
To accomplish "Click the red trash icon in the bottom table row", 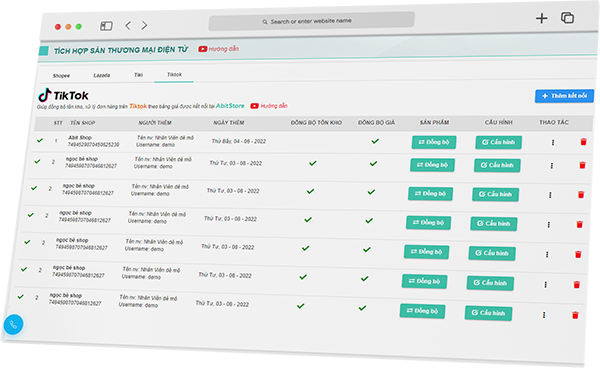I will 575,315.
